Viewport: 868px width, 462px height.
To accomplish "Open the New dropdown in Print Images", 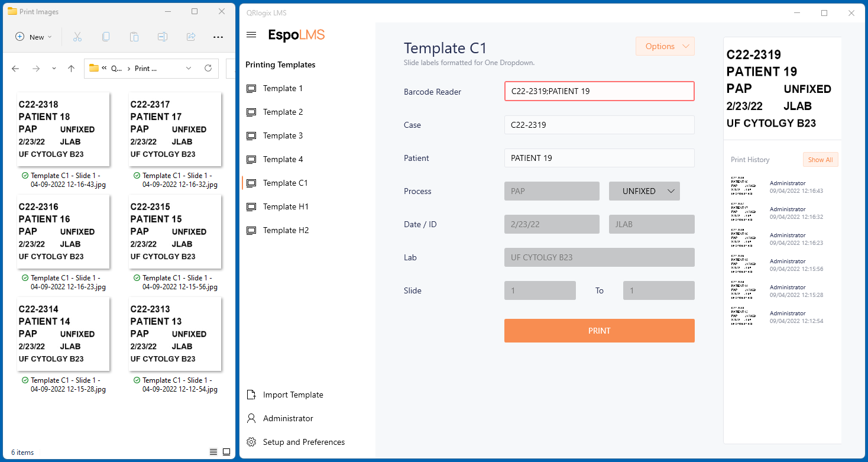I will tap(34, 37).
